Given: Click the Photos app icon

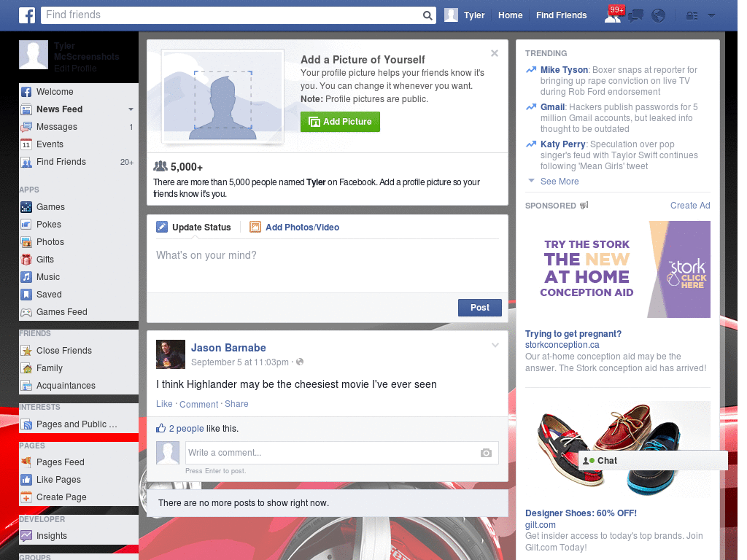Looking at the screenshot, I should (26, 242).
